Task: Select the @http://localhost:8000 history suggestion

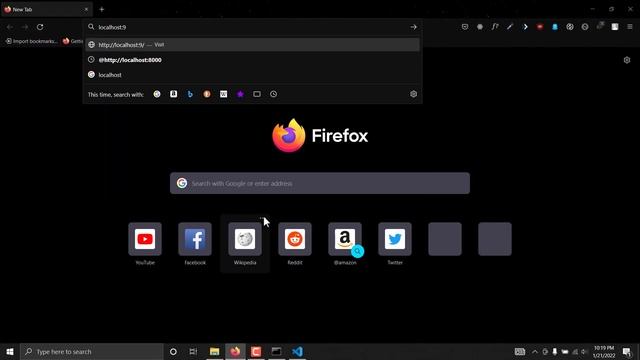Action: pos(252,60)
